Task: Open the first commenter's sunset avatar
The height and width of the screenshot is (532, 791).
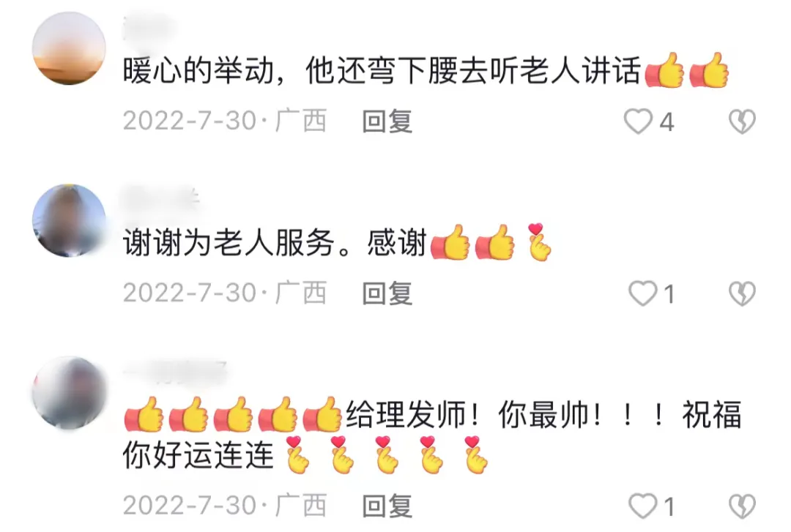Action: [69, 48]
